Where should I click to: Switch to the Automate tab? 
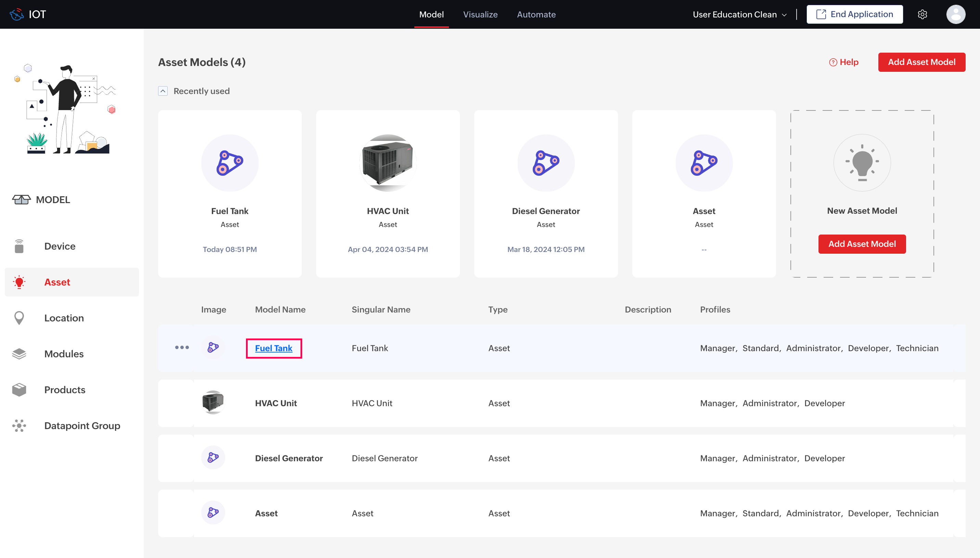pos(536,15)
